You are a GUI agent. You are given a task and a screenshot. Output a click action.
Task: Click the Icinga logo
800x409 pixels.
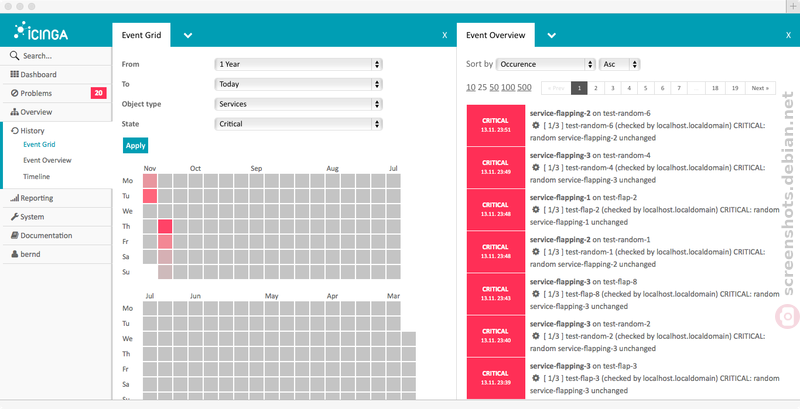point(41,31)
